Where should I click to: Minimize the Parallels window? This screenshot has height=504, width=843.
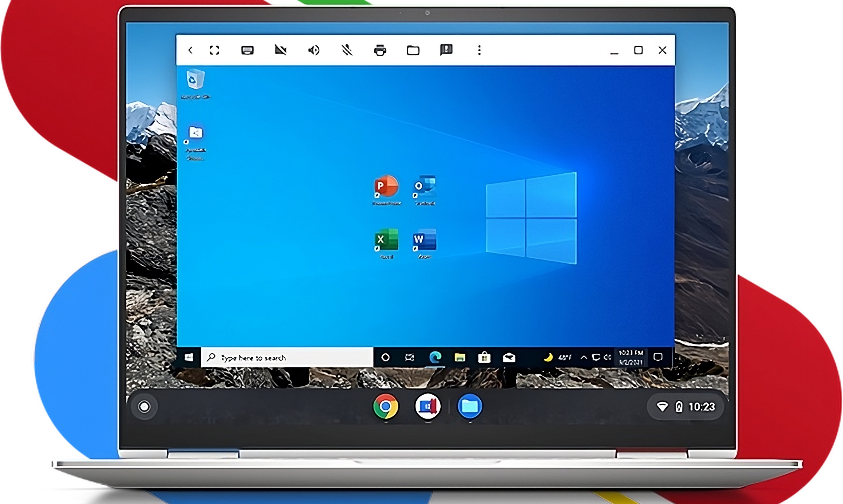[614, 53]
